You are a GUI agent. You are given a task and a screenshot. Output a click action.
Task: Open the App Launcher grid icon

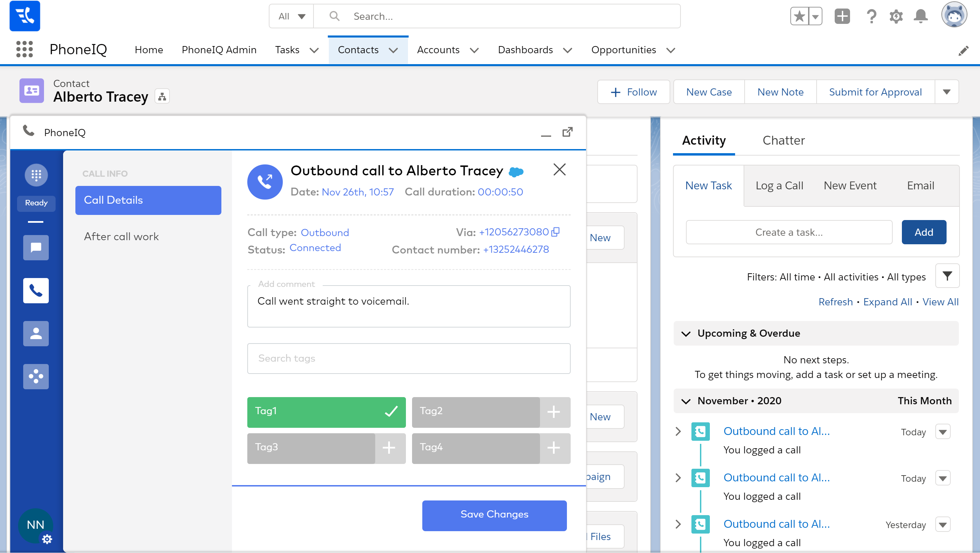[x=24, y=49]
